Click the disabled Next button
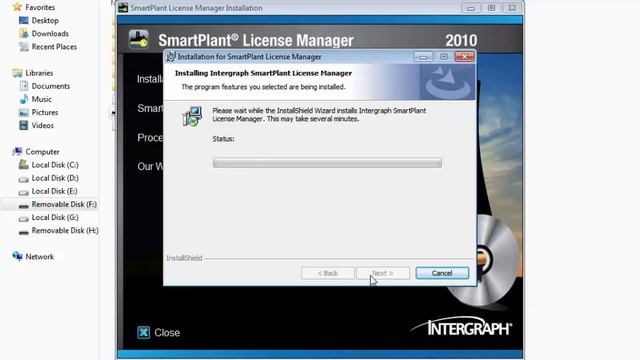Viewport: 640px width, 360px height. click(383, 273)
